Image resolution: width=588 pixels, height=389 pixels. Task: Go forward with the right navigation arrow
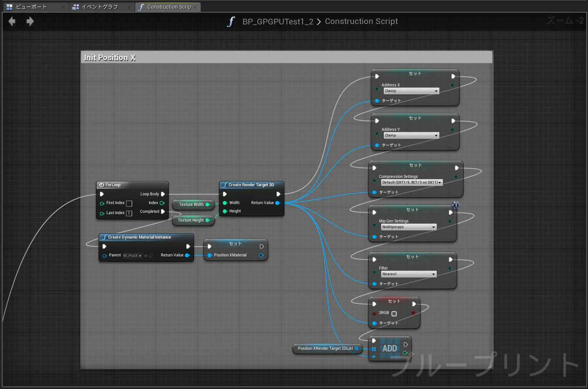[30, 21]
